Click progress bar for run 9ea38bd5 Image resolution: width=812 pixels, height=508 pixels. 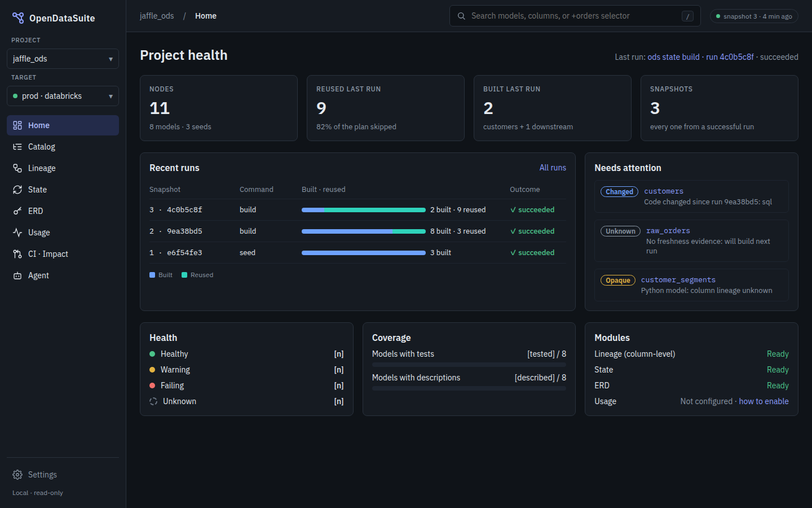[x=364, y=231]
